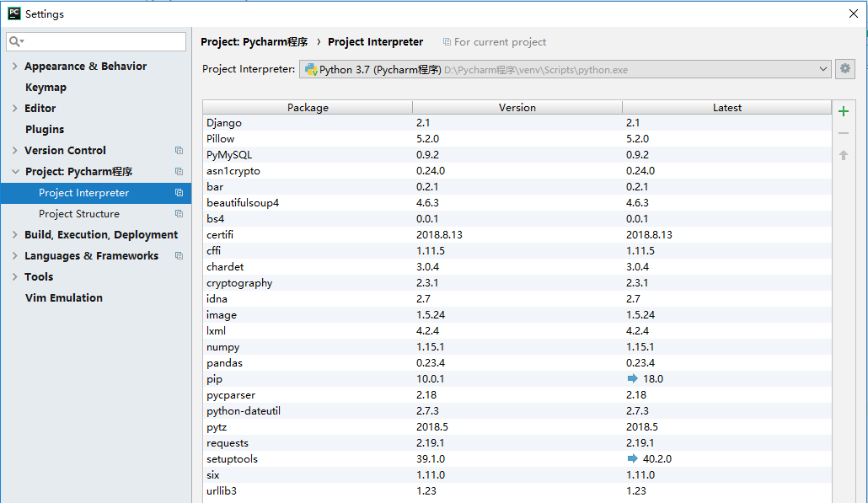868x503 pixels.
Task: Select the beautifulsoup4 package row
Action: point(517,203)
